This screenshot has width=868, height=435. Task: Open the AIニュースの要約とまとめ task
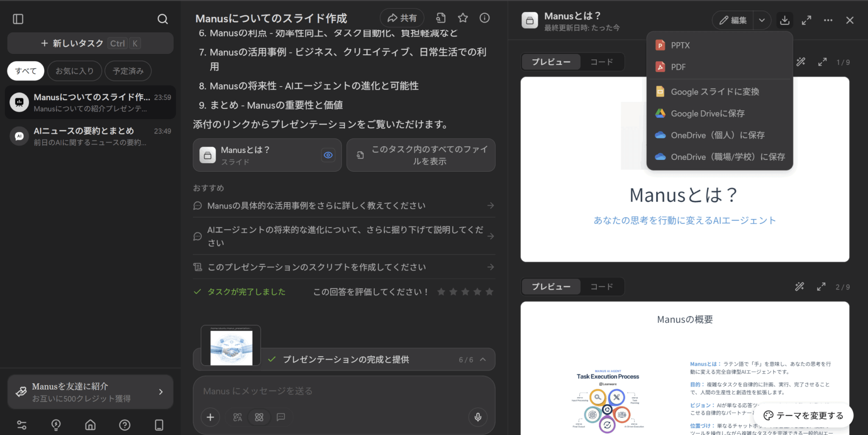[x=90, y=137]
